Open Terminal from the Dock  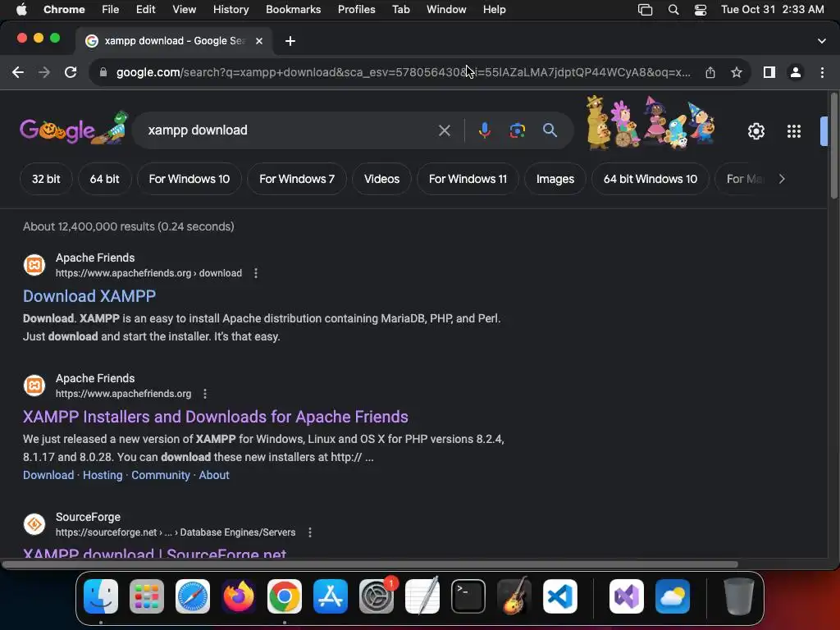click(468, 596)
